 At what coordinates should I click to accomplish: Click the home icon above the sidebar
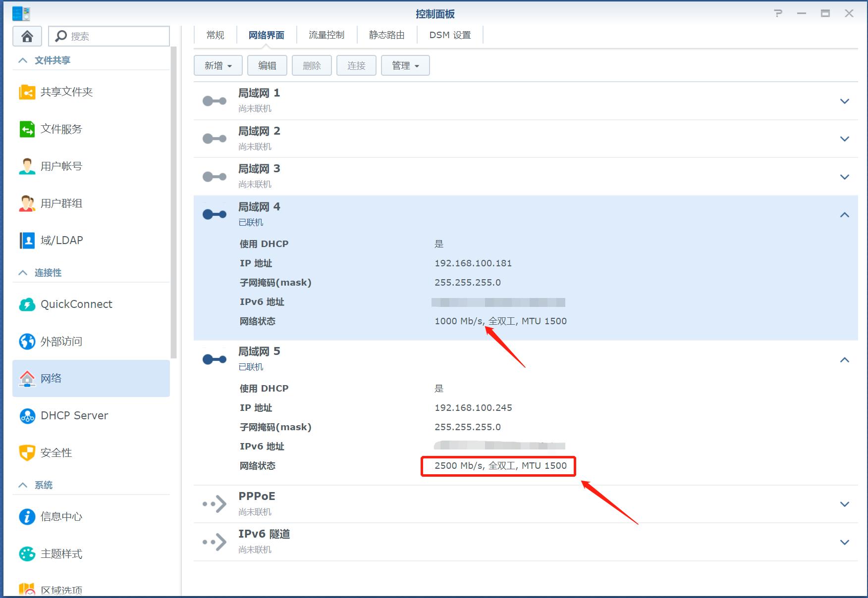pos(27,36)
